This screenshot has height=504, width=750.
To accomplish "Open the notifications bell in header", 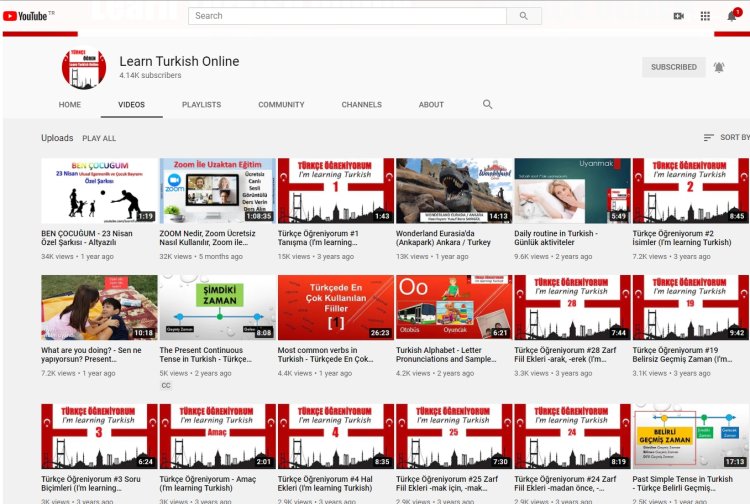I will (x=731, y=16).
